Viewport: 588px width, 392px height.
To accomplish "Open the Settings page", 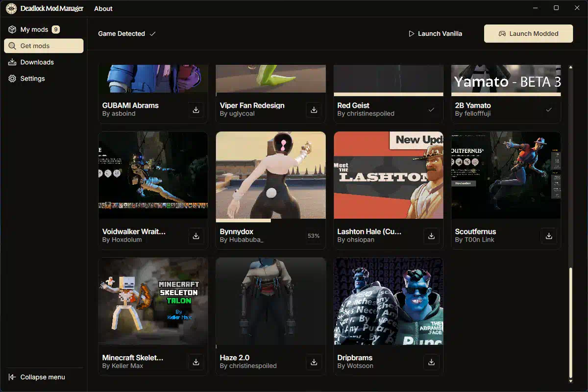I will [x=44, y=78].
